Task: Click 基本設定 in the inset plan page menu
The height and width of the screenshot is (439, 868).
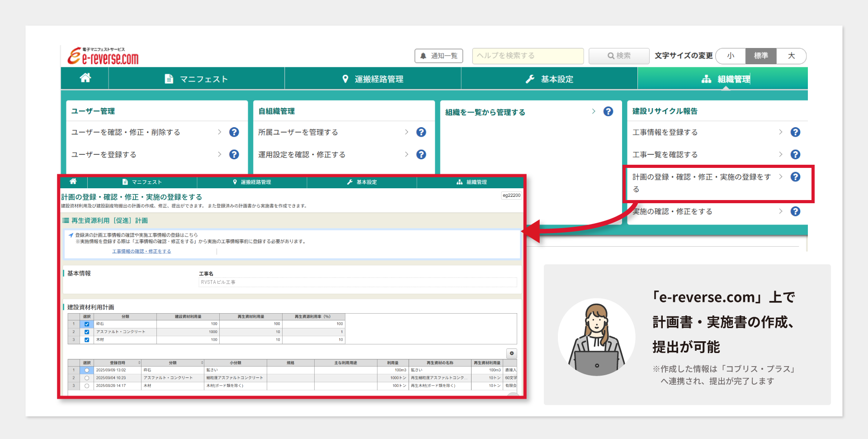Action: (362, 182)
